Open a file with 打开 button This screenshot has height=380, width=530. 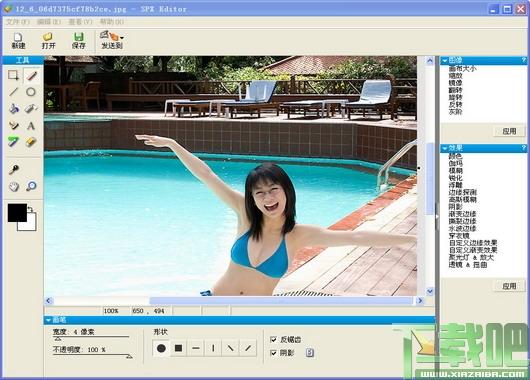[x=48, y=41]
